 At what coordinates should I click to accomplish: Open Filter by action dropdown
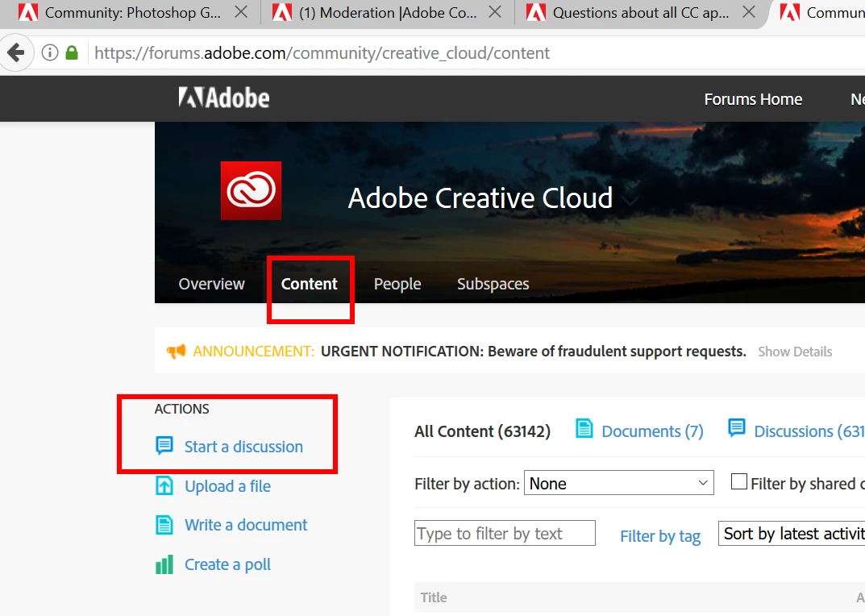tap(618, 483)
